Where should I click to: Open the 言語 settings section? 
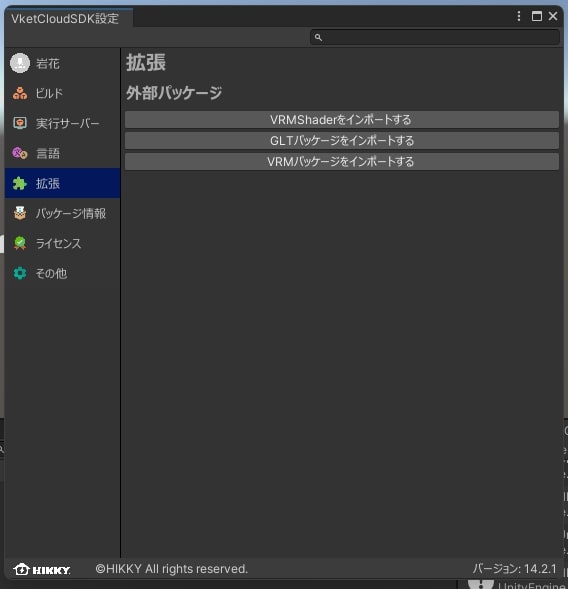62,153
